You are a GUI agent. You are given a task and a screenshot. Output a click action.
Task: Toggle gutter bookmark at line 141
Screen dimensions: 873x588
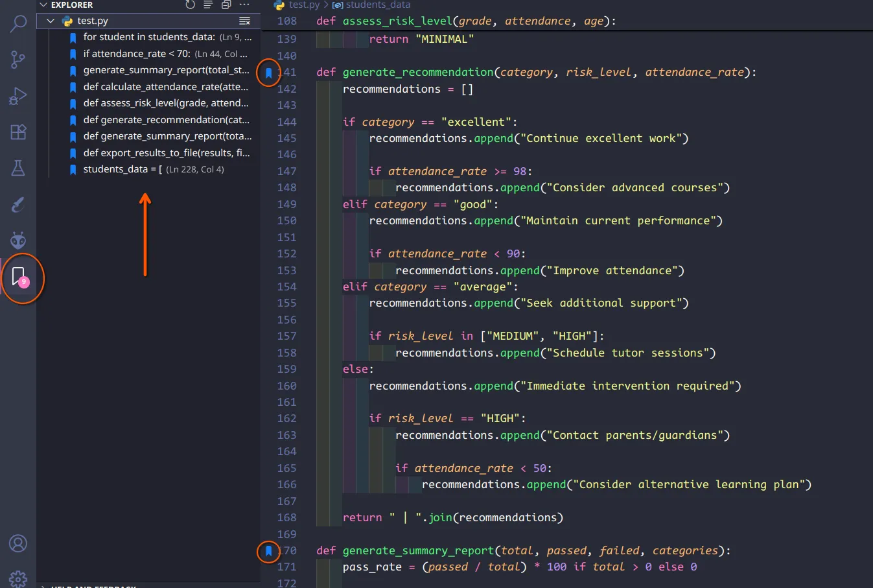[268, 73]
